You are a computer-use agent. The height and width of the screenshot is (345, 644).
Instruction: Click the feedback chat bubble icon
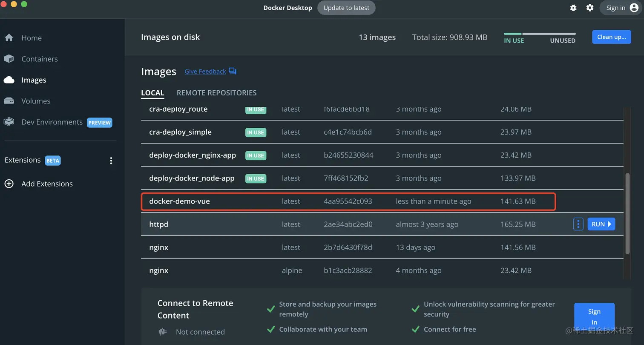[x=232, y=71]
